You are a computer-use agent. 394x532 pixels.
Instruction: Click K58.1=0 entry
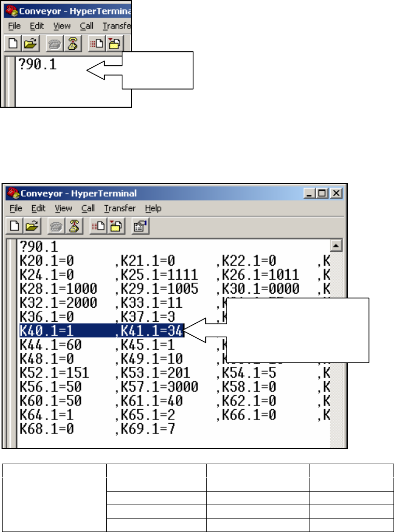coord(249,387)
